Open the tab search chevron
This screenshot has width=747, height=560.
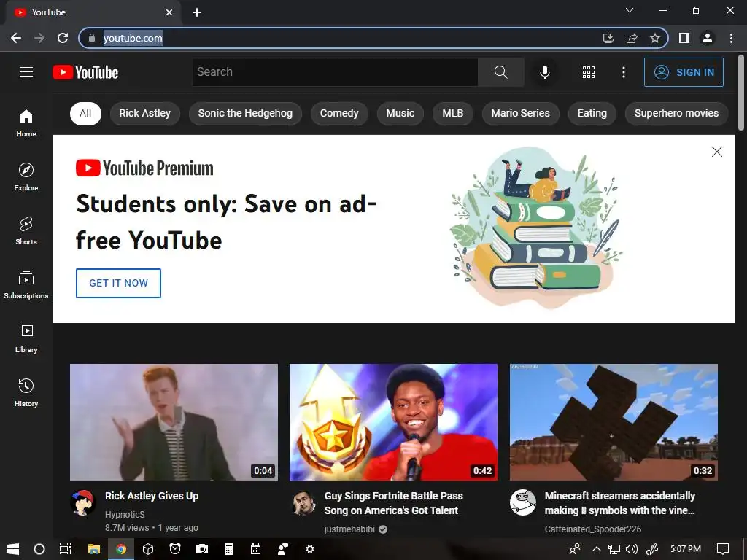click(630, 10)
